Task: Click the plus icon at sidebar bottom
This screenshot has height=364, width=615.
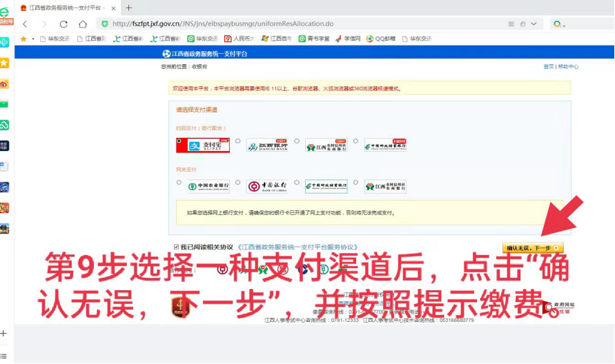Action: (4, 333)
